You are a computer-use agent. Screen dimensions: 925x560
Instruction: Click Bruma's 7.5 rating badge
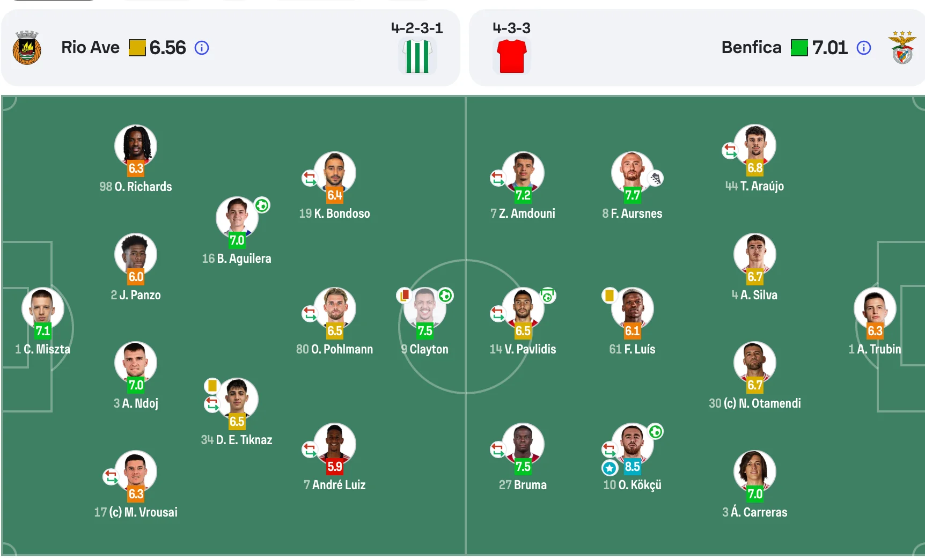tap(523, 467)
